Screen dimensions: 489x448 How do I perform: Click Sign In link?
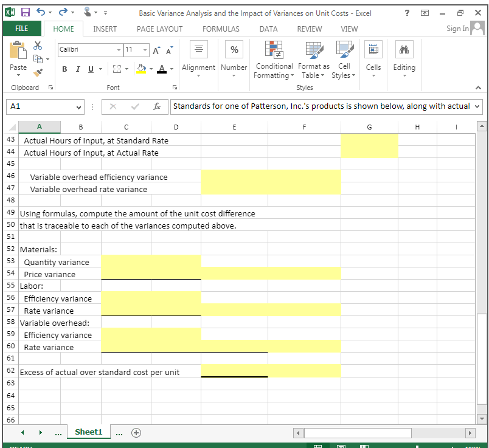(457, 29)
